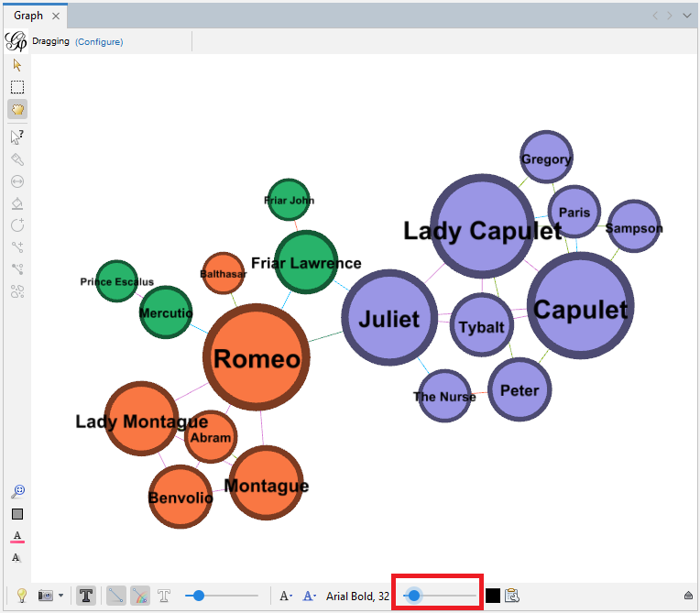The image size is (700, 613).
Task: Select the rectangle selection tool
Action: [17, 87]
